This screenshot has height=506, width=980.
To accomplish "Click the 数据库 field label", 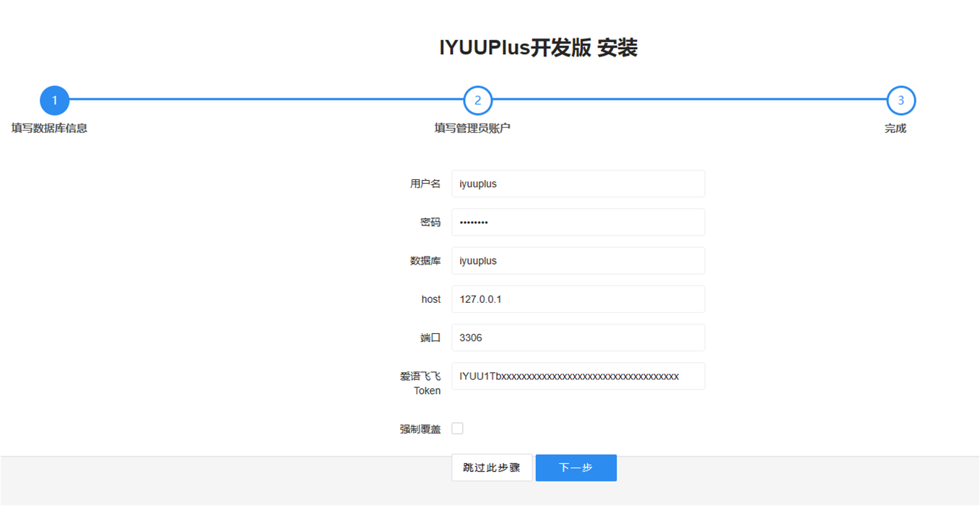I will click(x=425, y=261).
